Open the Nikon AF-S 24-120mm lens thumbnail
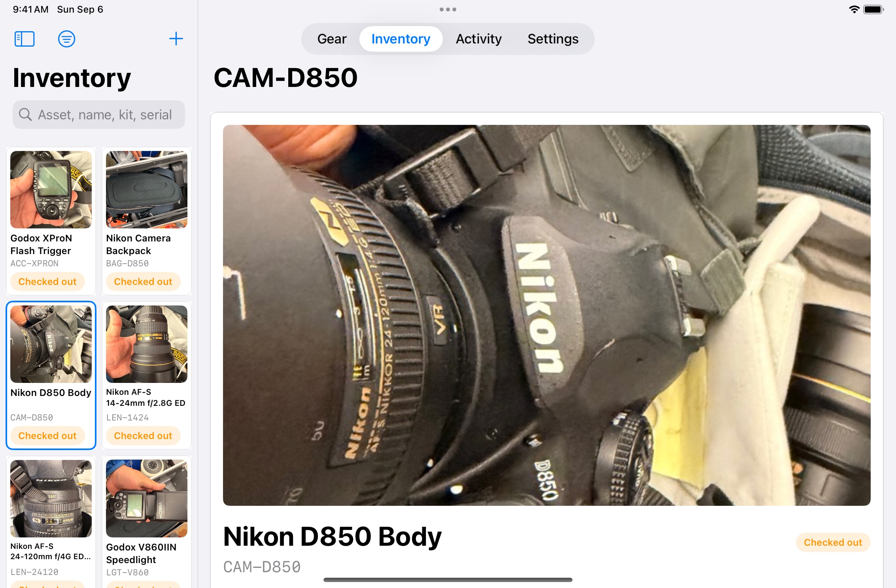This screenshot has width=896, height=588. coord(51,498)
